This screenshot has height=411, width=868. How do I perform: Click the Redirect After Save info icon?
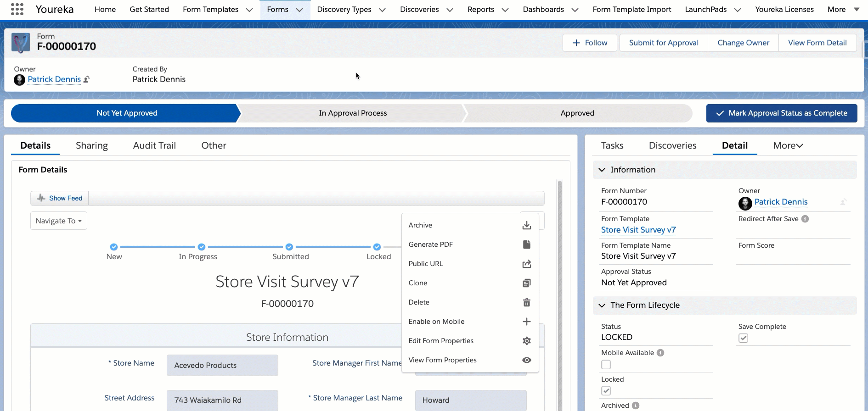click(805, 219)
